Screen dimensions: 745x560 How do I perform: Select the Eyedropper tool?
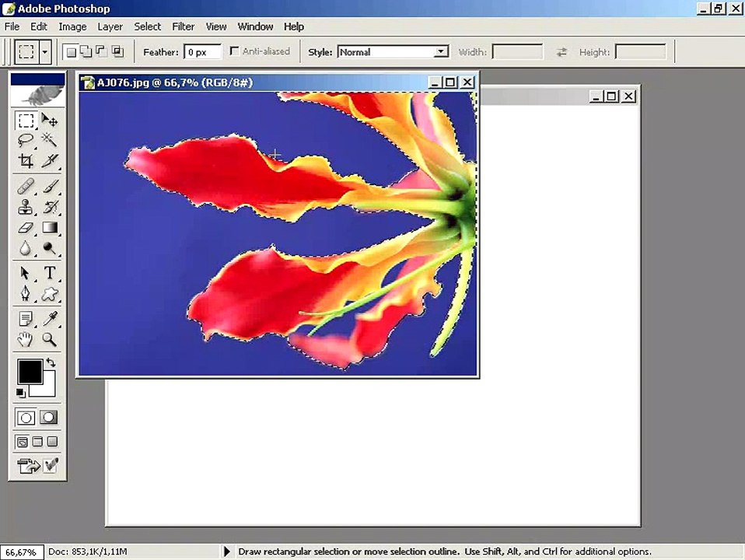[50, 319]
